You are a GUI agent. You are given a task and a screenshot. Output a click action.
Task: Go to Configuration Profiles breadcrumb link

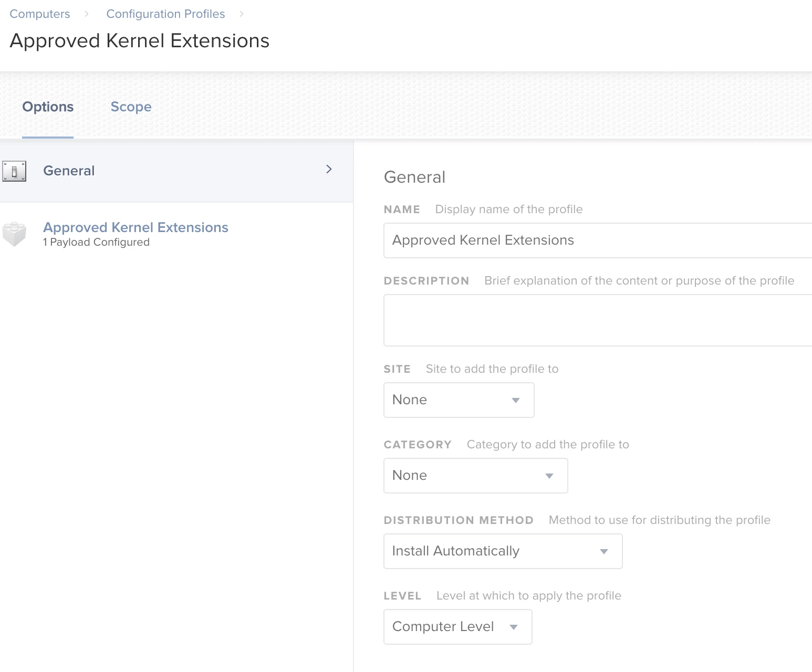pos(165,14)
